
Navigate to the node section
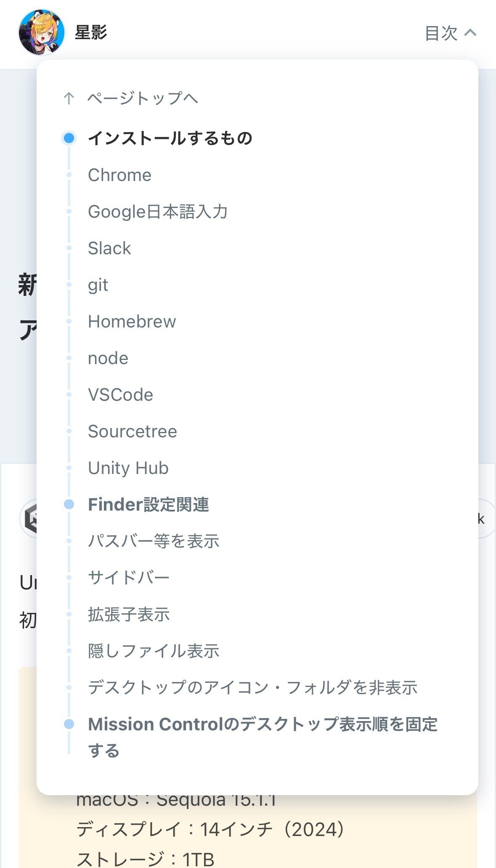coord(108,358)
